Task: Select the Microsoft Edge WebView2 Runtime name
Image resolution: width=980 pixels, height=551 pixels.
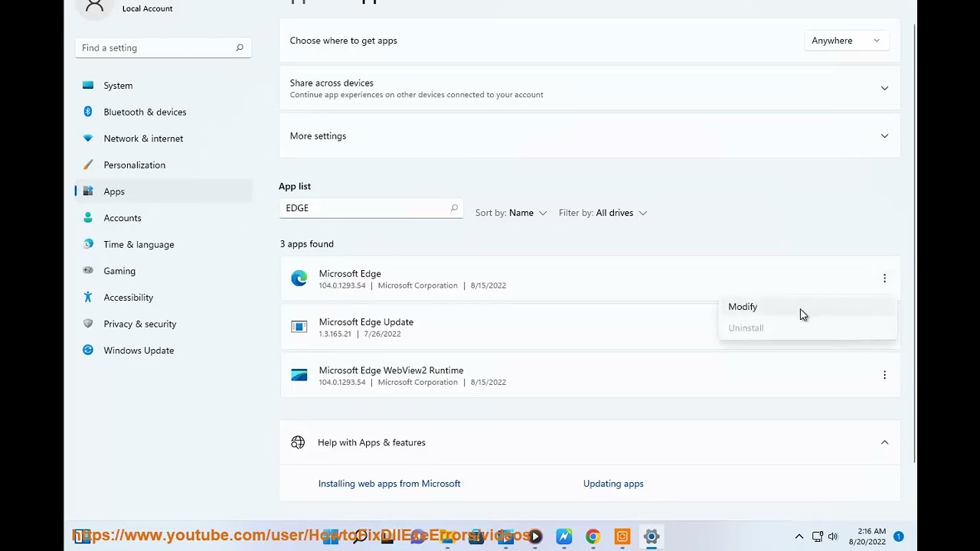Action: pos(391,370)
